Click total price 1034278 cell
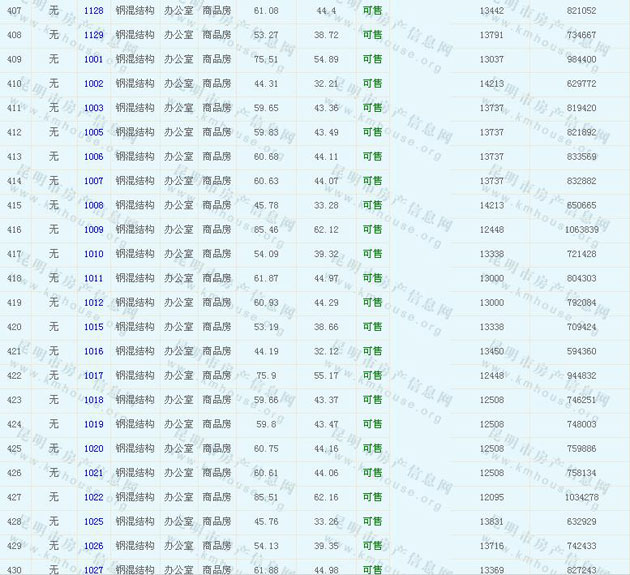This screenshot has height=575, width=630. [581, 497]
